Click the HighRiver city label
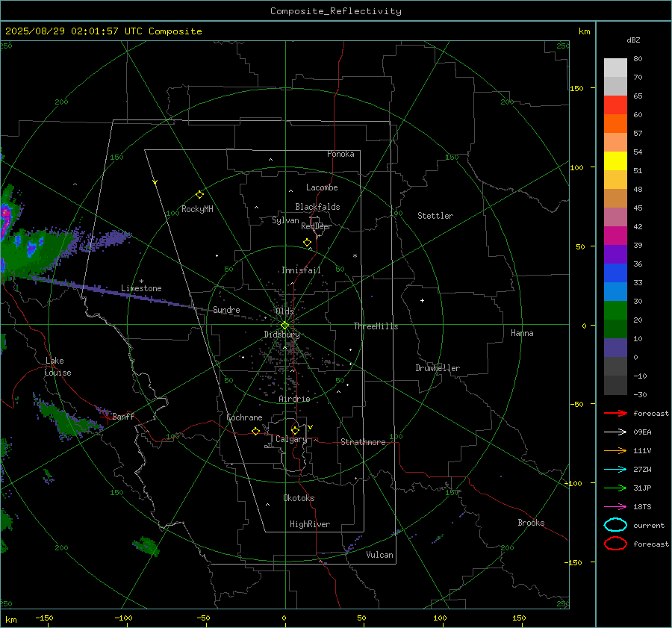Viewport: 672px width, 628px height. (310, 524)
